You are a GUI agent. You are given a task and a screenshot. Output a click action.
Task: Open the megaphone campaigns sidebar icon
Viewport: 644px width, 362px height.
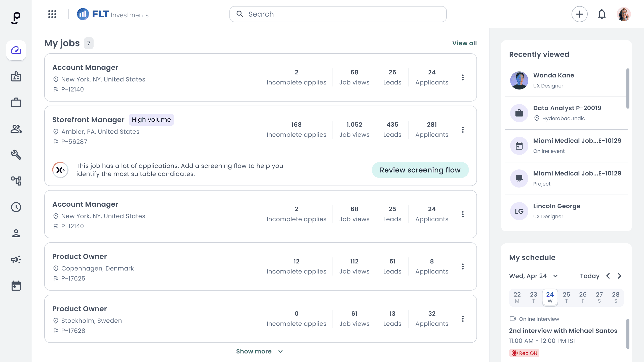[x=16, y=259]
